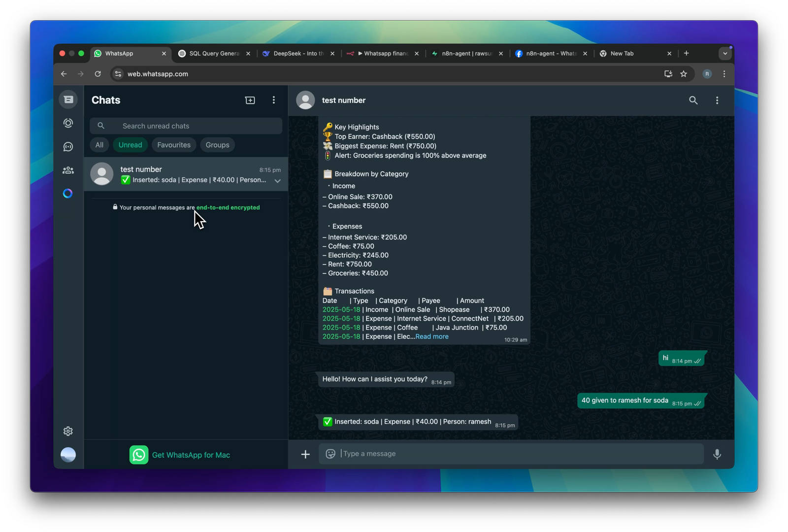Open the end-to-end encrypted link

(228, 207)
